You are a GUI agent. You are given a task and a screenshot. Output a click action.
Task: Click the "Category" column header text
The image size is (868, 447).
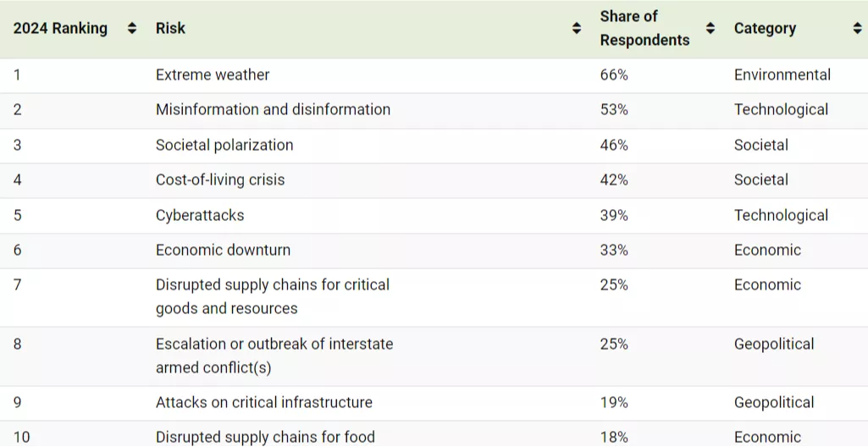pyautogui.click(x=765, y=29)
